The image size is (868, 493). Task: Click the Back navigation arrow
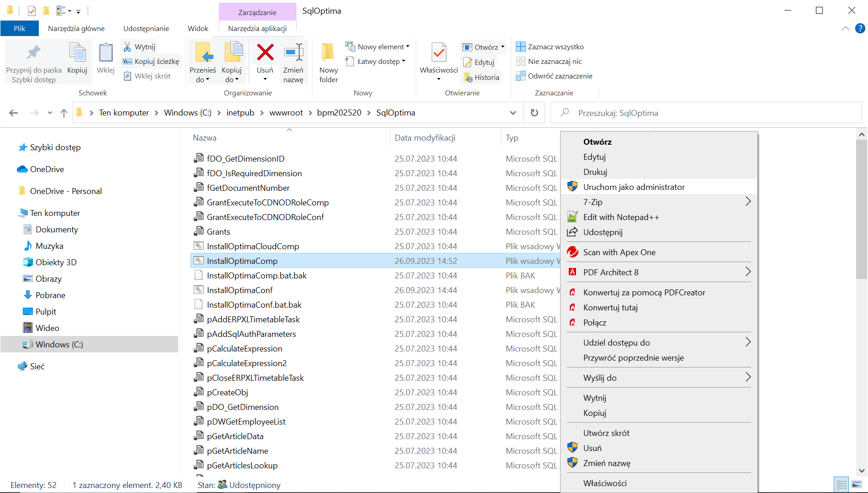point(14,113)
